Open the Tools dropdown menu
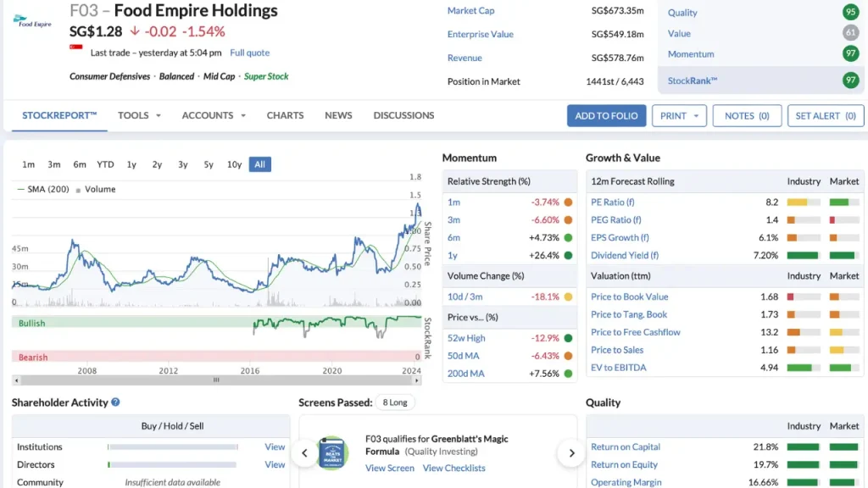Viewport: 868px width, 488px height. [x=139, y=115]
